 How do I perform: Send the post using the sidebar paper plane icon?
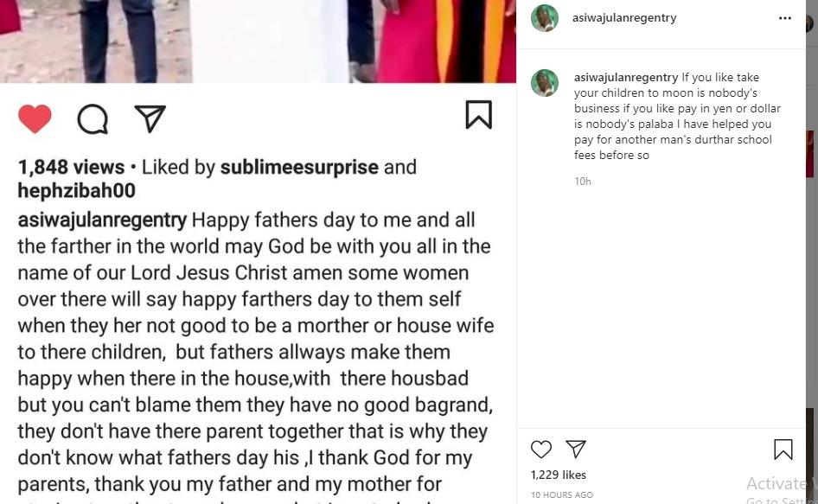click(576, 450)
